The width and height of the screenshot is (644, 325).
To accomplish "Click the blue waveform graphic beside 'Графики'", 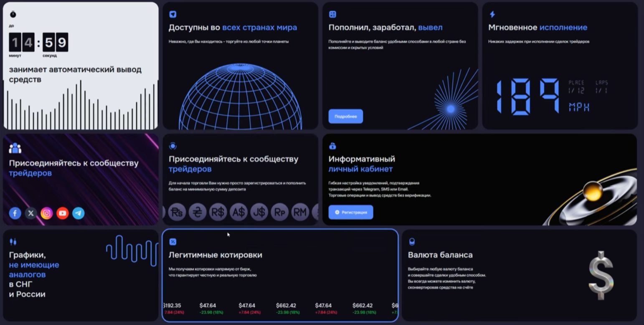I will (x=132, y=251).
